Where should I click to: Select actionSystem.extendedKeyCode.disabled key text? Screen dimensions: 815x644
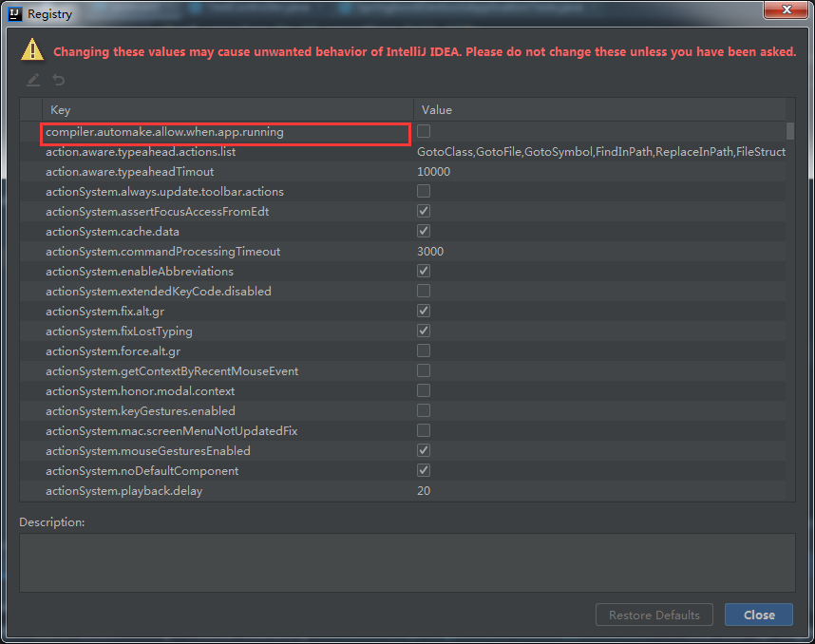(x=158, y=291)
